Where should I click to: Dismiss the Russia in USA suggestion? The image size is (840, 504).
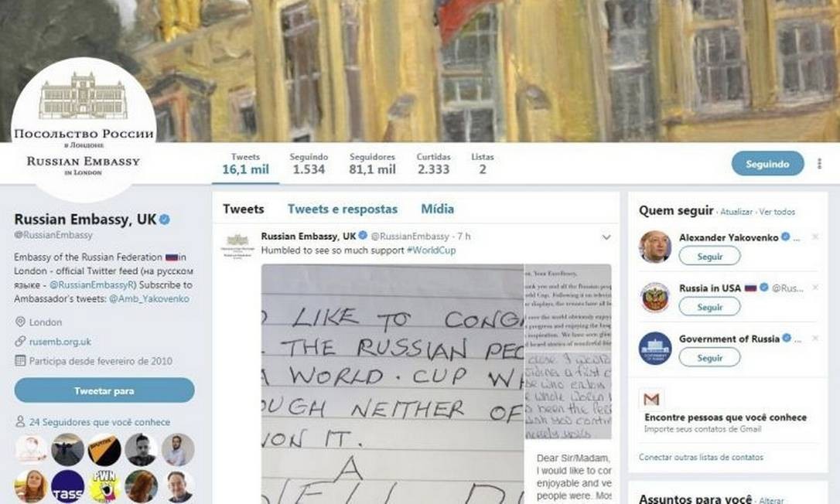point(814,288)
